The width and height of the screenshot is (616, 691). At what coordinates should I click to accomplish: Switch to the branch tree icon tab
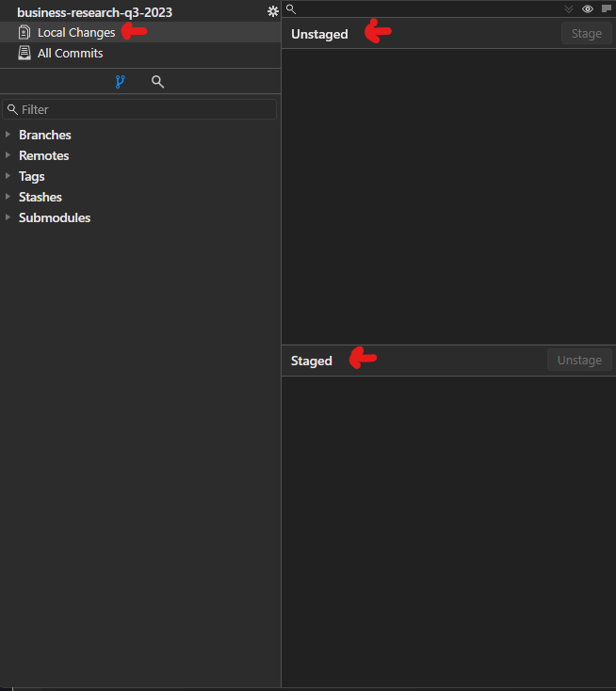point(120,82)
